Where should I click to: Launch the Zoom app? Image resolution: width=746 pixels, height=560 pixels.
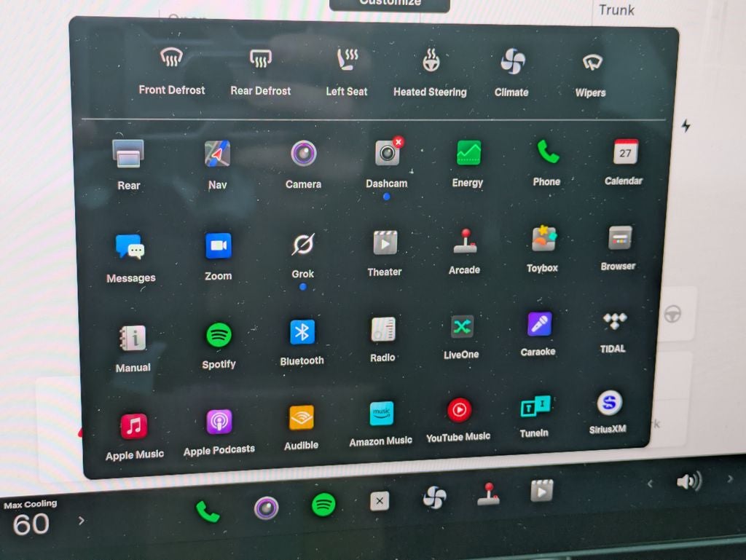[219, 257]
